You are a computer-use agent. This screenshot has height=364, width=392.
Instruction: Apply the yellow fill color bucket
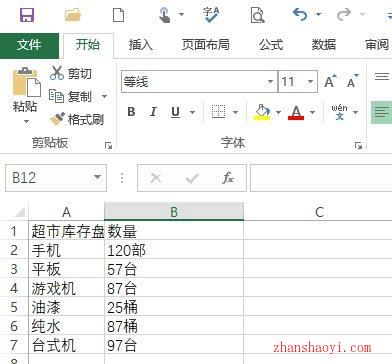point(262,112)
